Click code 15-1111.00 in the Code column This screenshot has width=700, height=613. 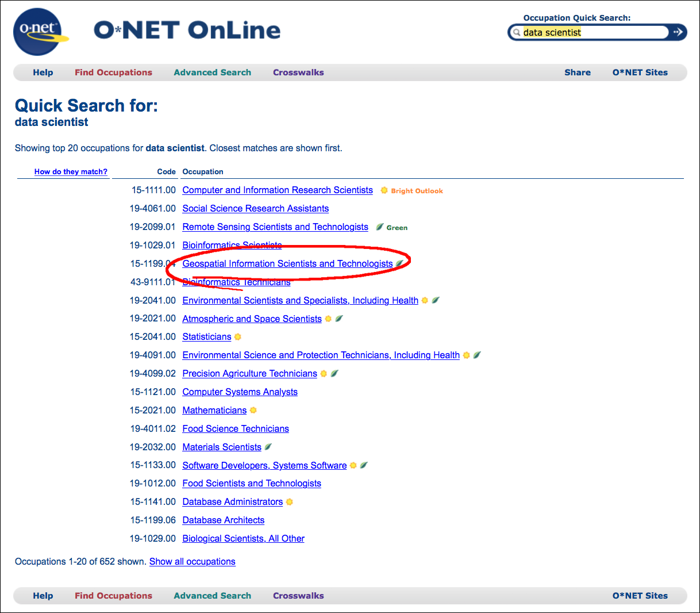pos(153,190)
